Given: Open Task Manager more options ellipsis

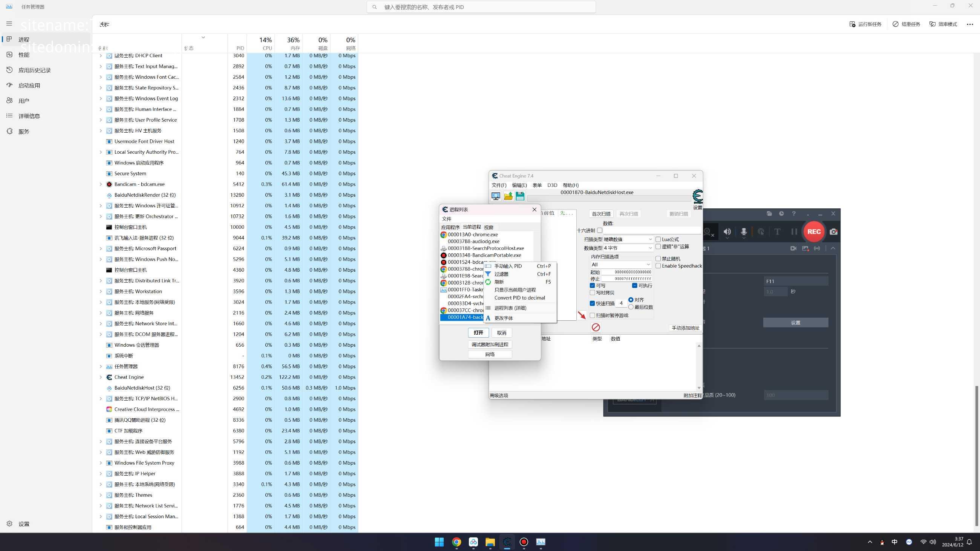Looking at the screenshot, I should pyautogui.click(x=970, y=24).
